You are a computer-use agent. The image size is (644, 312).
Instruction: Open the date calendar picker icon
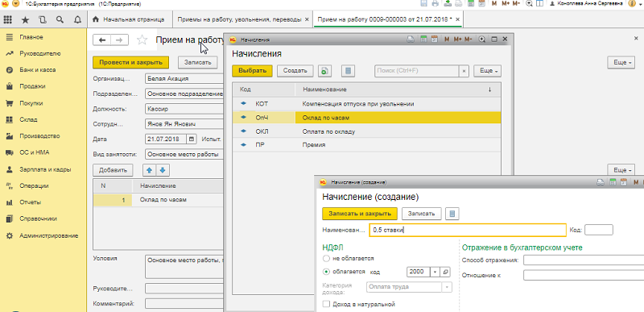(192, 139)
